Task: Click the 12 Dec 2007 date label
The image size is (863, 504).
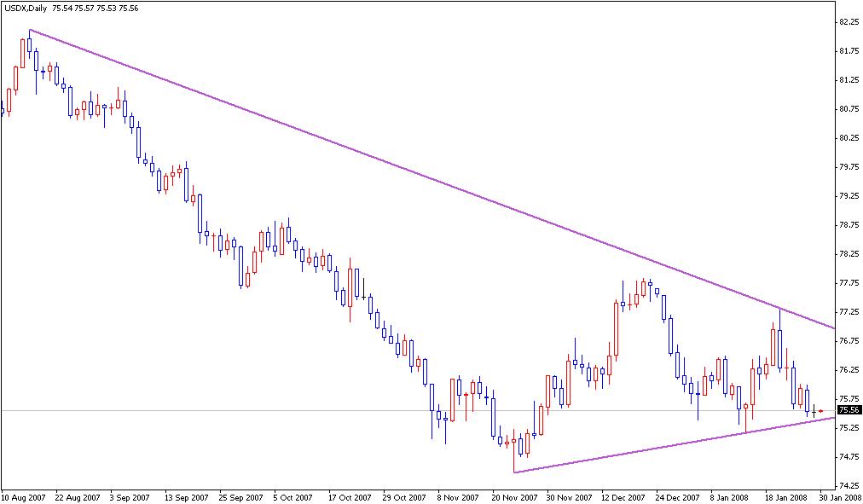Action: point(623,496)
